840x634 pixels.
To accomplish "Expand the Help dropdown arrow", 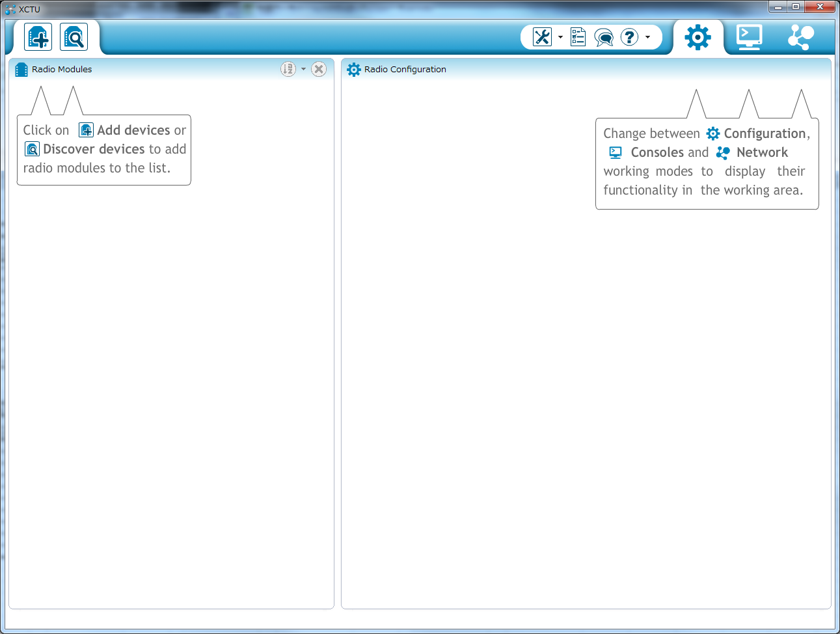I will pos(647,37).
